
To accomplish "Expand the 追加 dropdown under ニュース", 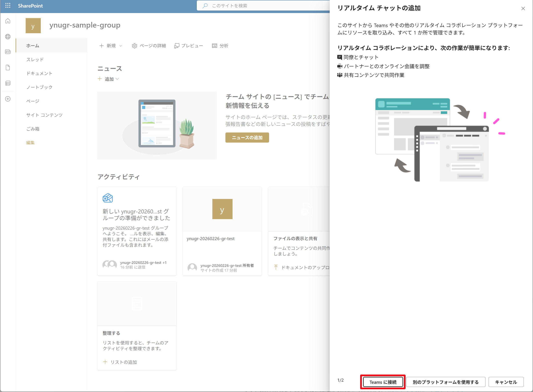I will click(109, 79).
